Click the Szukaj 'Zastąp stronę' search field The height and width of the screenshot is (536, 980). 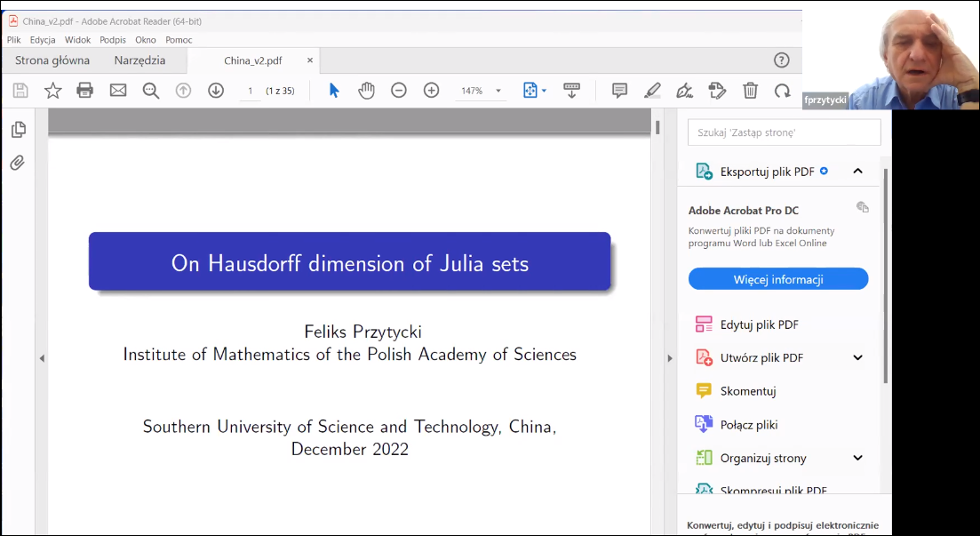coord(784,132)
